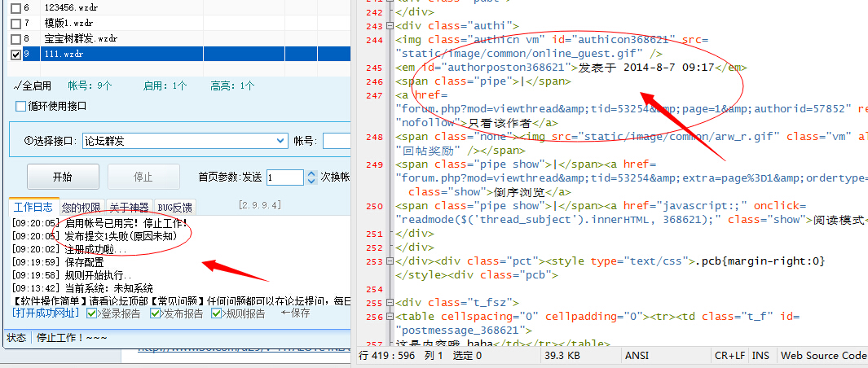Screen dimensions: 868x368
Task: Select the BUG反馈 tab
Action: point(174,208)
